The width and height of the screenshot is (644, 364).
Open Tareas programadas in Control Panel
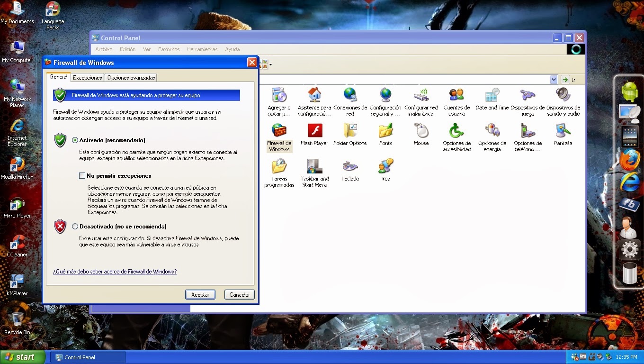279,173
